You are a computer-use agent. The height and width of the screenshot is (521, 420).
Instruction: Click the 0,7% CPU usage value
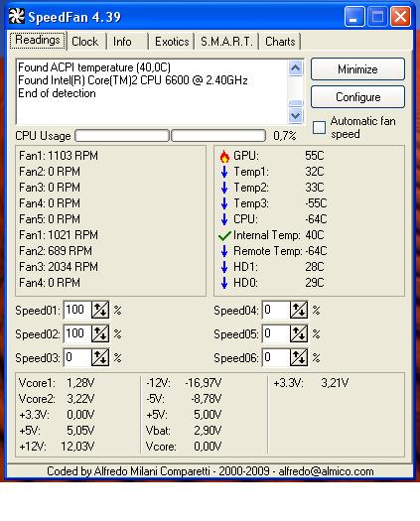coord(285,136)
